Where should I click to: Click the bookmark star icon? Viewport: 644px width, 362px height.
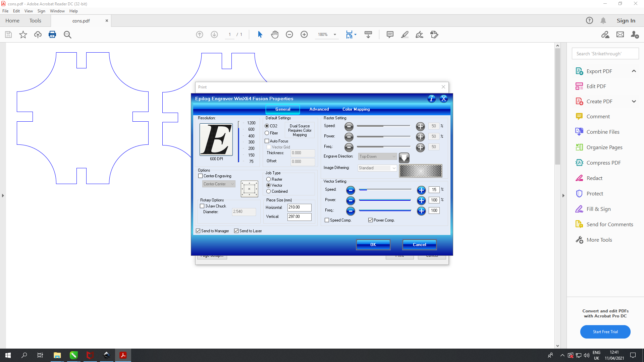tap(23, 35)
